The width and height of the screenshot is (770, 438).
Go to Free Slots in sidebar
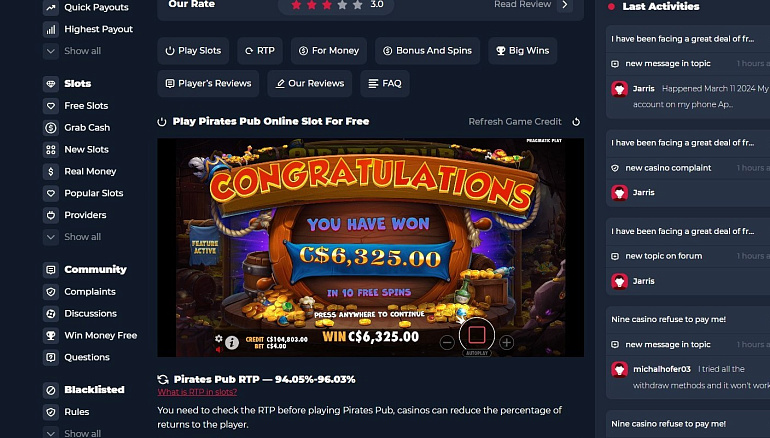pos(86,106)
